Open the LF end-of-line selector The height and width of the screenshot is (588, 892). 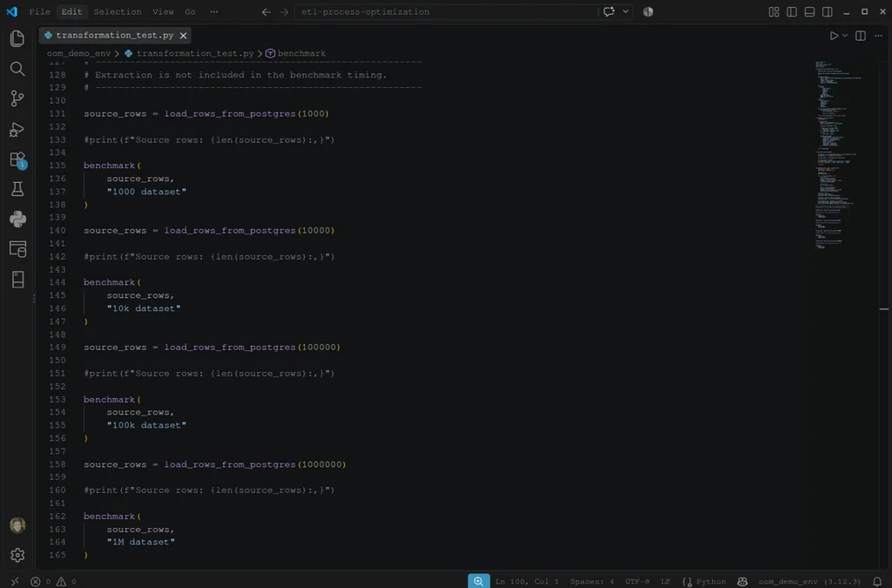(666, 581)
